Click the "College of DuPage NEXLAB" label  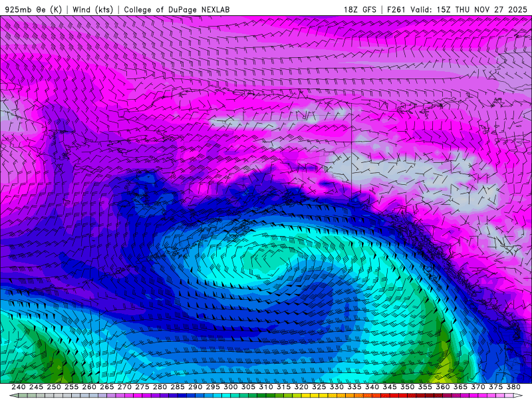tap(176, 9)
